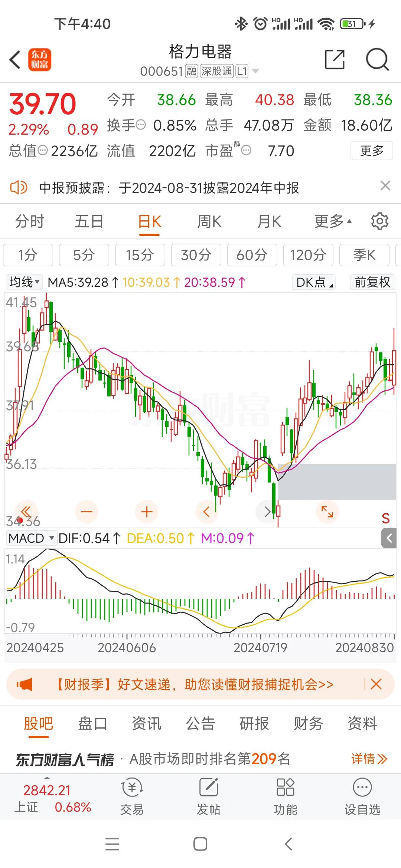The image size is (401, 868).
Task: Select the 1分 period
Action: [28, 255]
